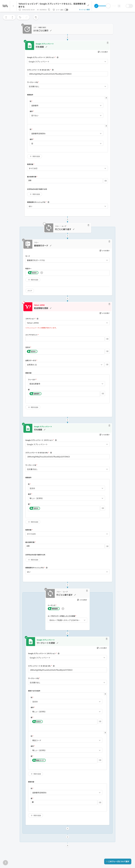Open the 追跡番号反映済み dropdown under 更新内容
This screenshot has height=868, width=135.
click(x=66, y=793)
